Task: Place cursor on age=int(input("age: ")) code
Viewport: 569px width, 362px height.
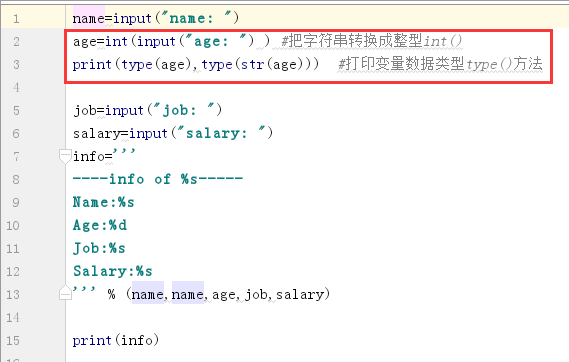Action: pyautogui.click(x=172, y=41)
